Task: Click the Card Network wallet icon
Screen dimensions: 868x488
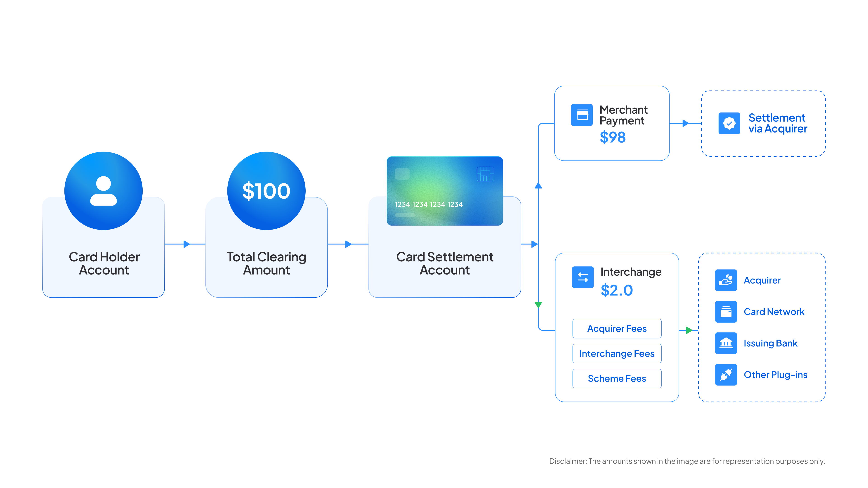Action: point(726,312)
